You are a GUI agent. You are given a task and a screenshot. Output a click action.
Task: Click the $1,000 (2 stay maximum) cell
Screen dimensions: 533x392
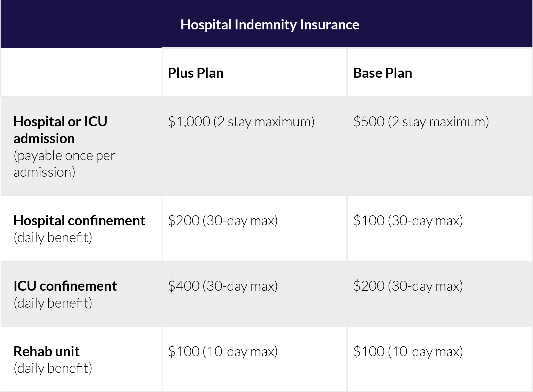click(x=241, y=121)
